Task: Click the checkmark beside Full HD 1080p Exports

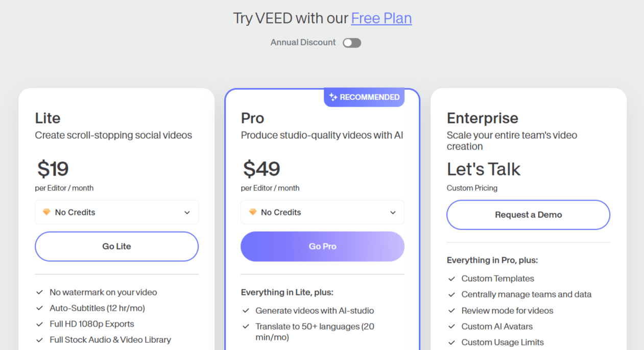Action: (39, 324)
